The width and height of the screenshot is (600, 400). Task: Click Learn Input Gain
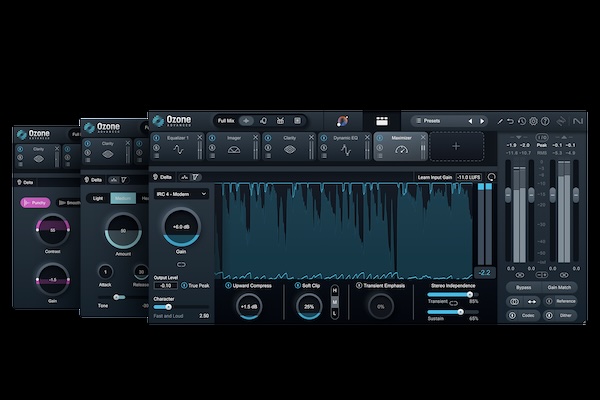click(x=435, y=178)
